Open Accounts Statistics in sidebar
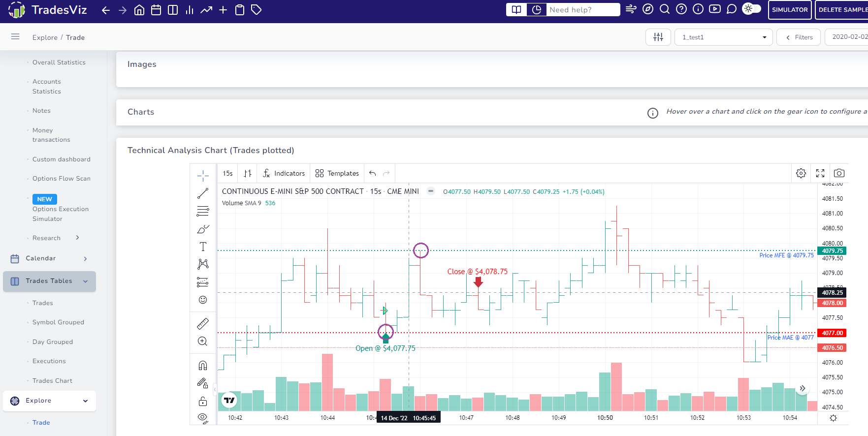The image size is (868, 436). point(47,87)
